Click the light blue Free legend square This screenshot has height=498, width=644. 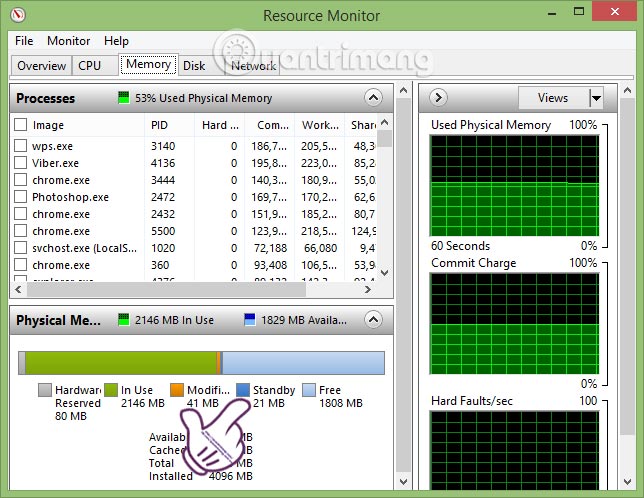pyautogui.click(x=309, y=390)
